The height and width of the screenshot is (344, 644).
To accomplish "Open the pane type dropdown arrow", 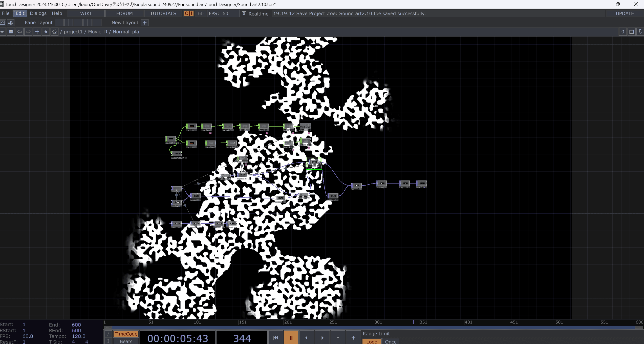I will pos(2,32).
